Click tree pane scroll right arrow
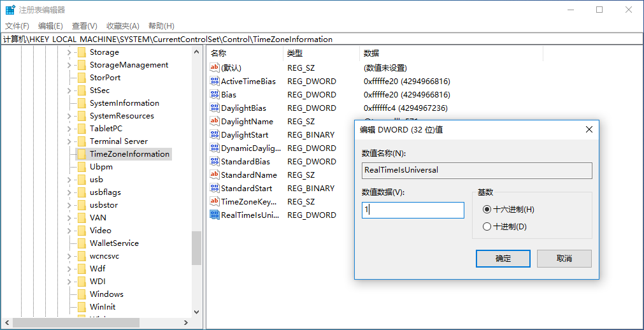The width and height of the screenshot is (644, 330). point(185,323)
